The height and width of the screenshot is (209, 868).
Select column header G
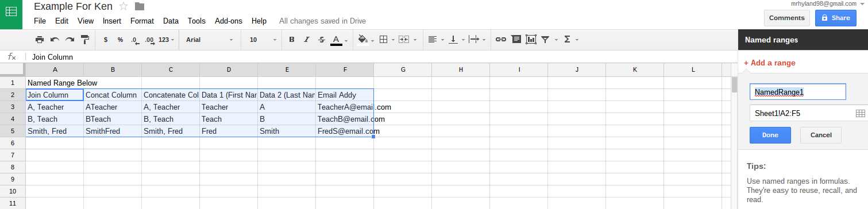(x=403, y=69)
